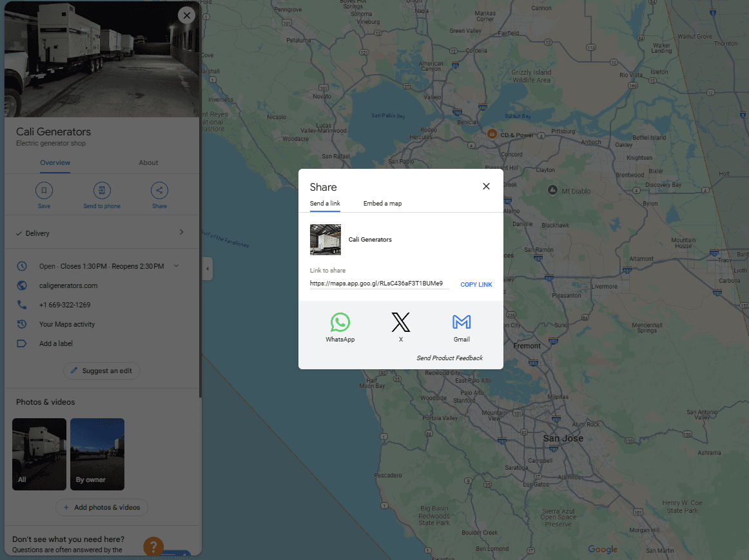
Task: Open caligenerators.com website link
Action: [x=68, y=285]
